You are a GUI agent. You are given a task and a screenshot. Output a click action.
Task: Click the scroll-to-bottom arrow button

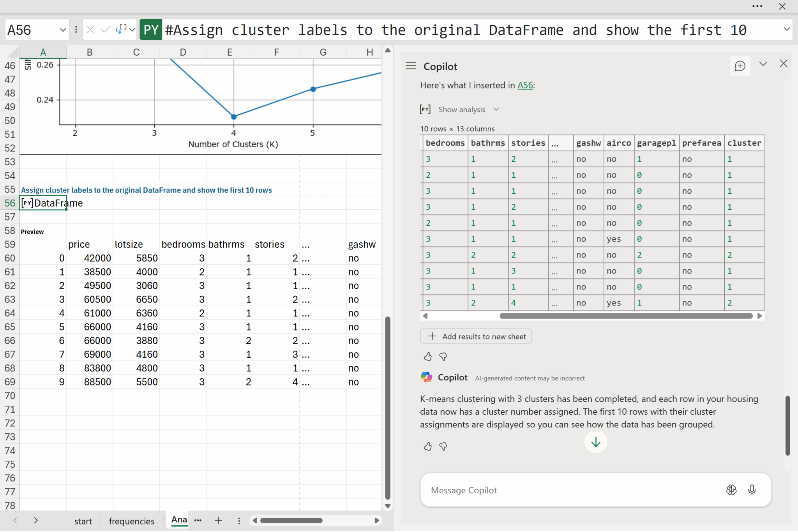click(x=595, y=442)
